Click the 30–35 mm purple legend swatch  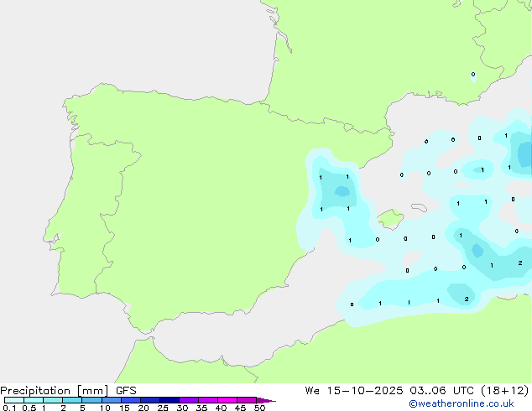coord(189,400)
